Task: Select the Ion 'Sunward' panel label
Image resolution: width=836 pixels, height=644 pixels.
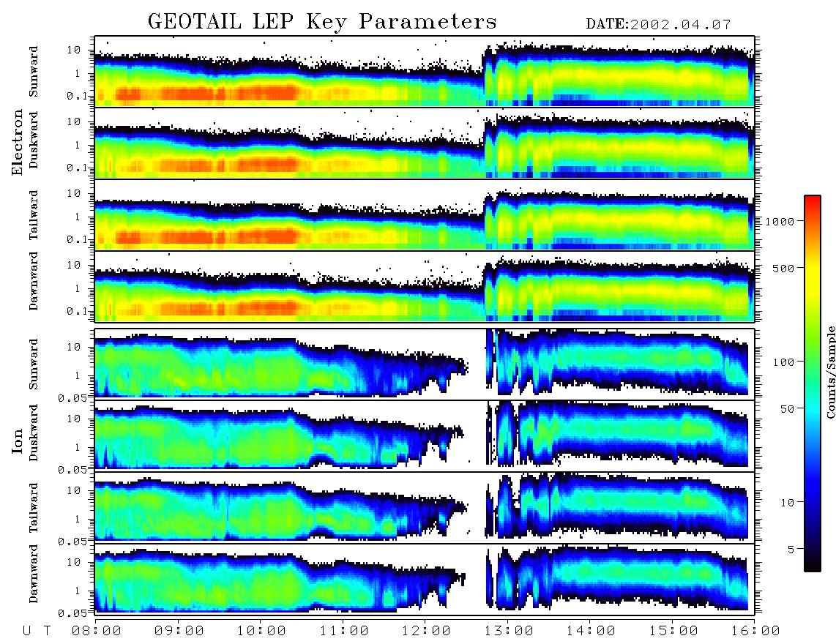Action: click(x=34, y=364)
